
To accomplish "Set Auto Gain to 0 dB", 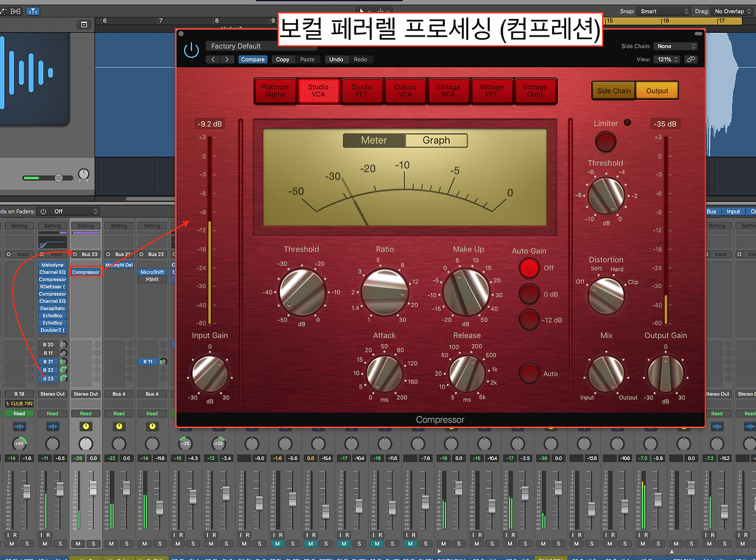I will pos(529,294).
